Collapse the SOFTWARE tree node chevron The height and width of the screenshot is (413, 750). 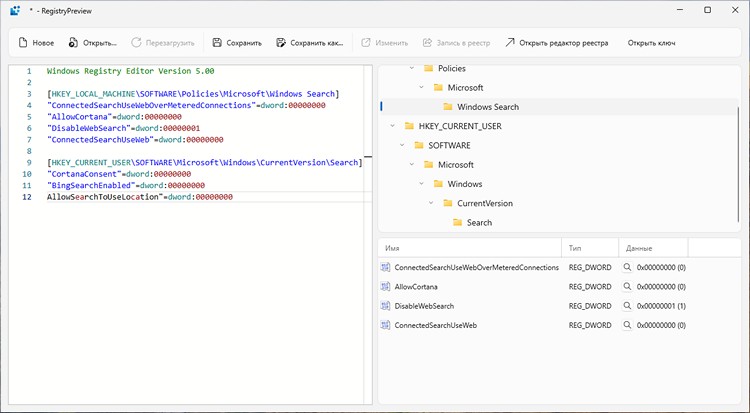pyautogui.click(x=402, y=145)
